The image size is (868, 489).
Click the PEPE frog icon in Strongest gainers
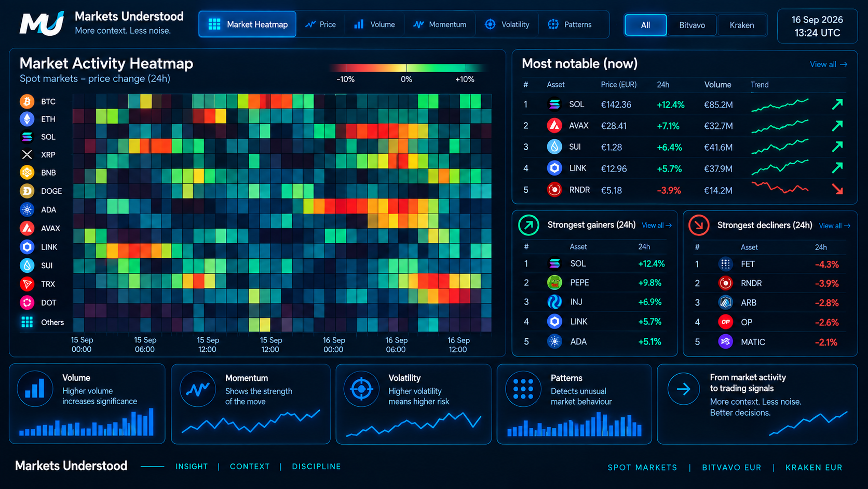point(554,283)
